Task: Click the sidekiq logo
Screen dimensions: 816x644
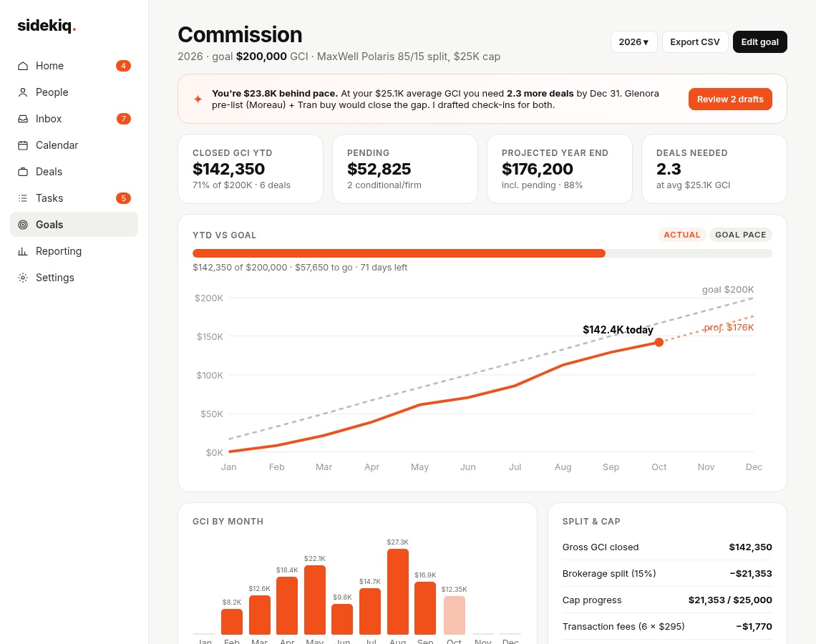Action: [x=47, y=26]
